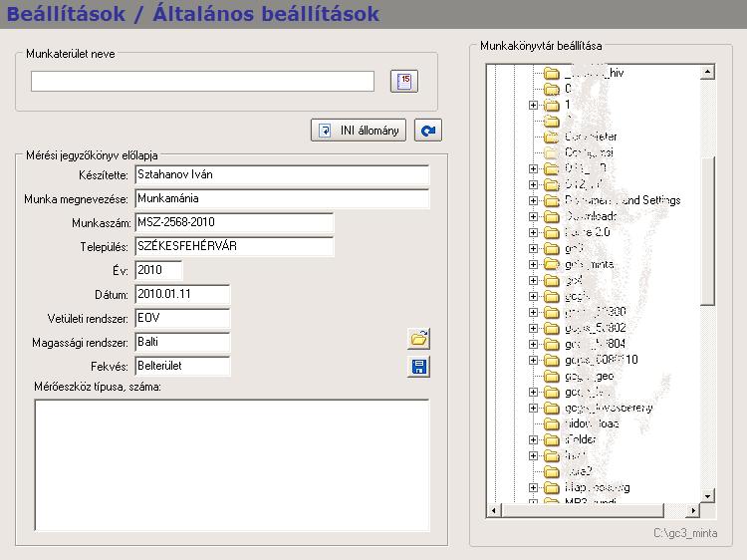Open the calendar notebook icon beside Munkaterület neve
Viewport: 747px width, 560px height.
coord(404,81)
